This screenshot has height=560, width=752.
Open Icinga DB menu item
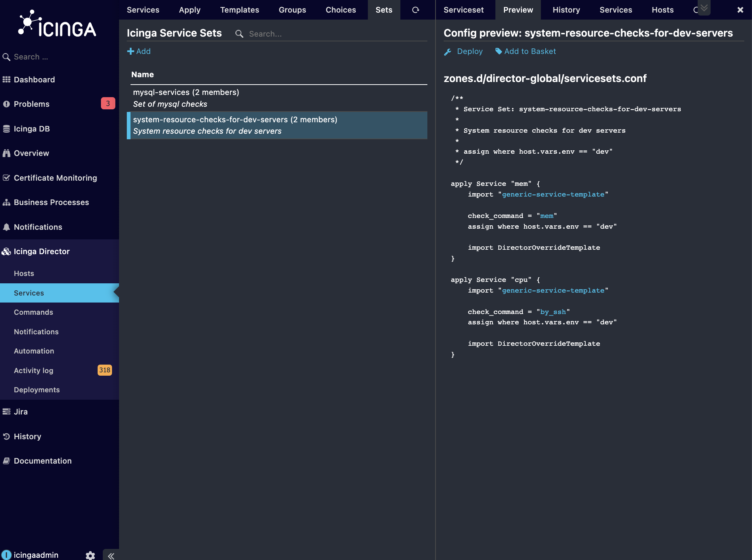(60, 129)
